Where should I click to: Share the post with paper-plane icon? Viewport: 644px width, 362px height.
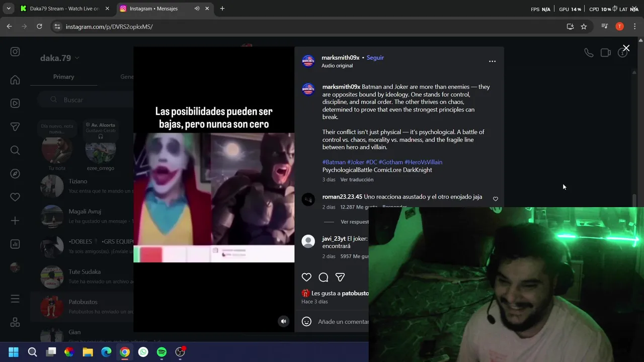[x=340, y=277]
